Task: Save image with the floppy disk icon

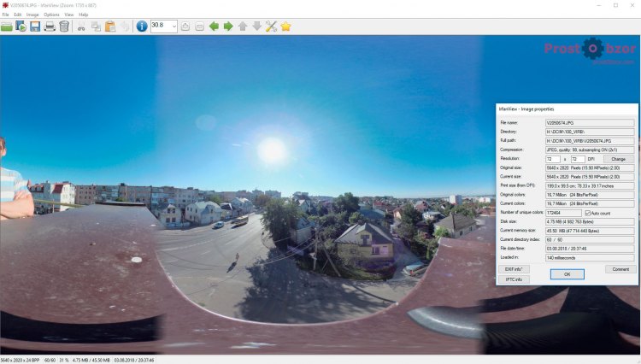Action: (x=35, y=26)
